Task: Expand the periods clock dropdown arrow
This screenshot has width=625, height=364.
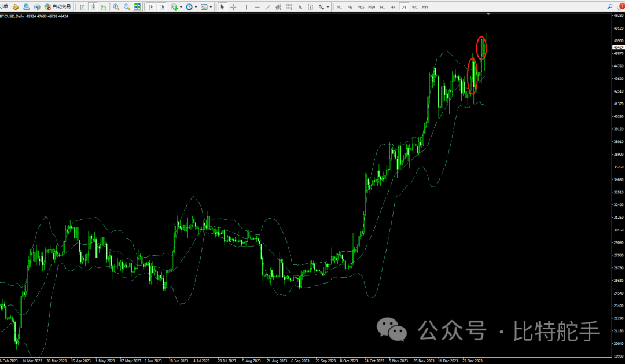Action: (196, 7)
